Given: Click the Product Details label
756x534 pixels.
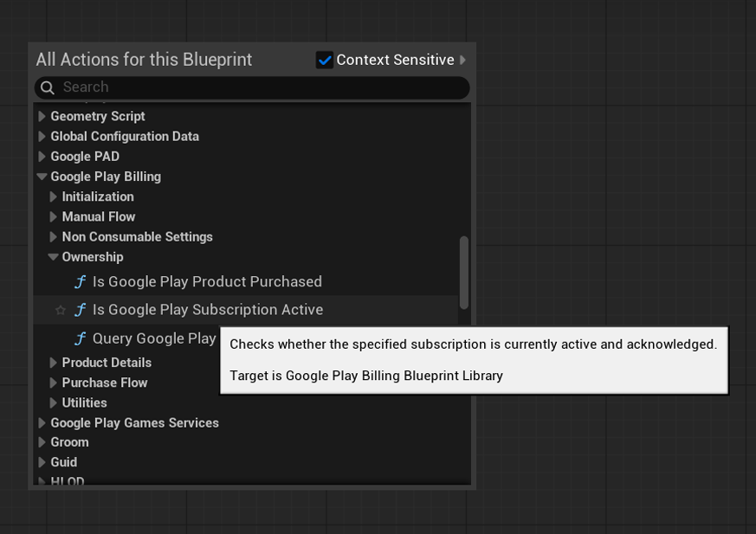Looking at the screenshot, I should click(x=107, y=363).
